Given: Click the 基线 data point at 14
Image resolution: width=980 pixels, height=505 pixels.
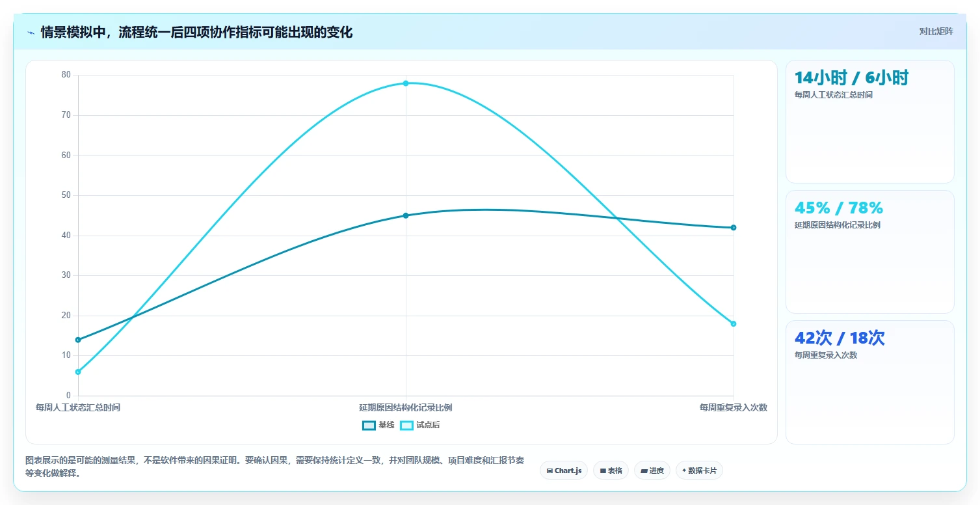Looking at the screenshot, I should coord(78,340).
